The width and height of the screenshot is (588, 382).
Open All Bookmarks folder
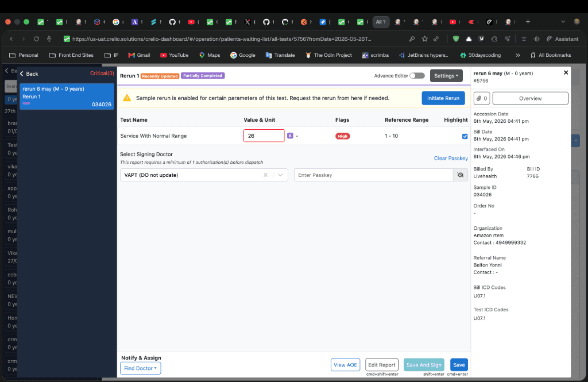click(551, 55)
